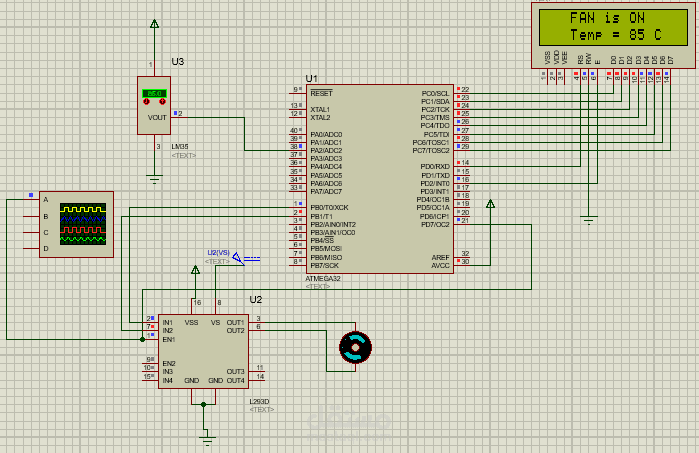Select the U1 reference label
The width and height of the screenshot is (699, 453).
[311, 78]
